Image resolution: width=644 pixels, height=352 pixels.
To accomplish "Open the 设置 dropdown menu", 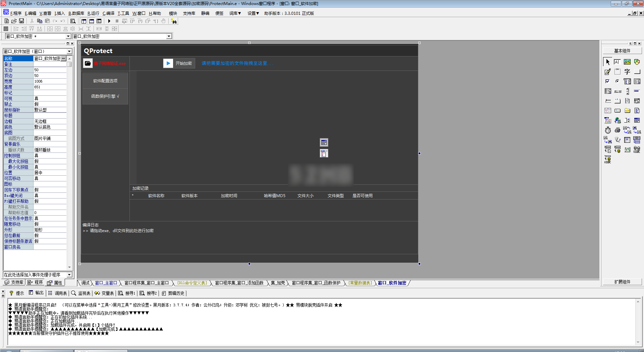I will coord(253,13).
